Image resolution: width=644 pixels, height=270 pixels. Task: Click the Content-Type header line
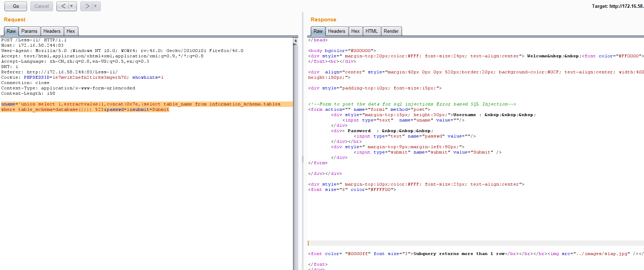tap(68, 88)
